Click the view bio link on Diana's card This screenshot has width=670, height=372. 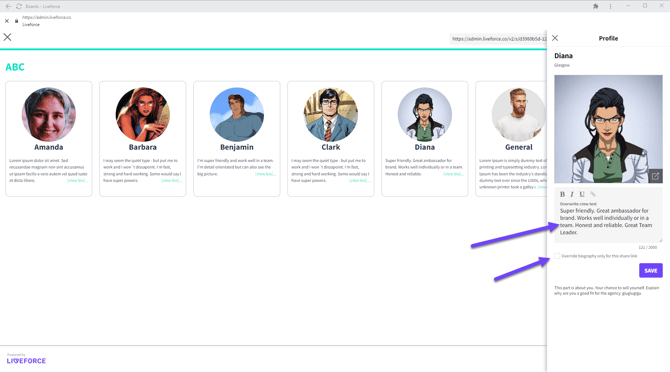(453, 174)
